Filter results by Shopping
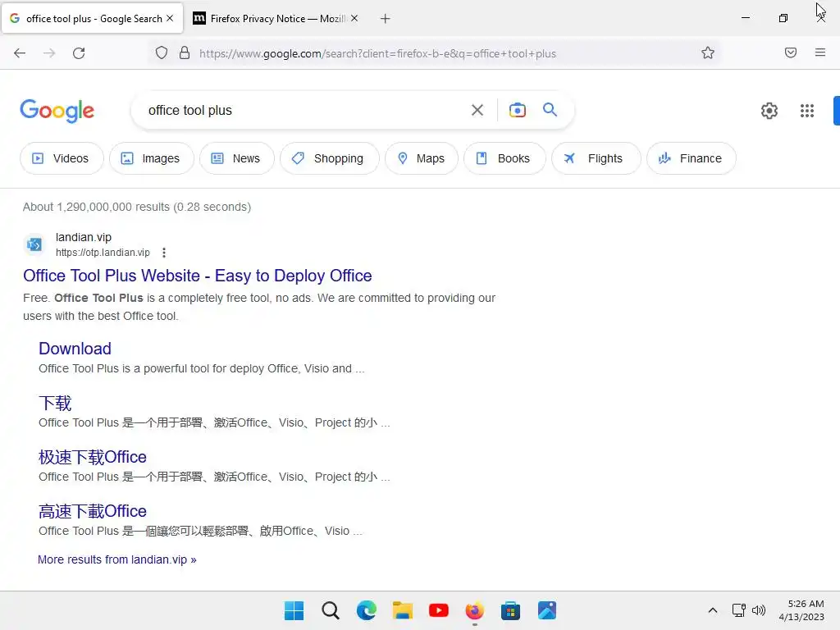The width and height of the screenshot is (840, 630). click(x=330, y=158)
